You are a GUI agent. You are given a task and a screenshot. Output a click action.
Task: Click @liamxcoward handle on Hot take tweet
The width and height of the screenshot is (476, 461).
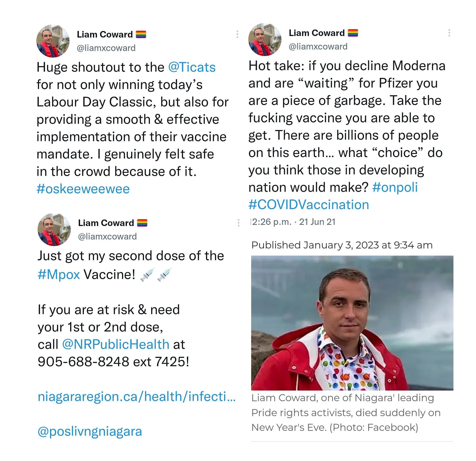coord(318,46)
